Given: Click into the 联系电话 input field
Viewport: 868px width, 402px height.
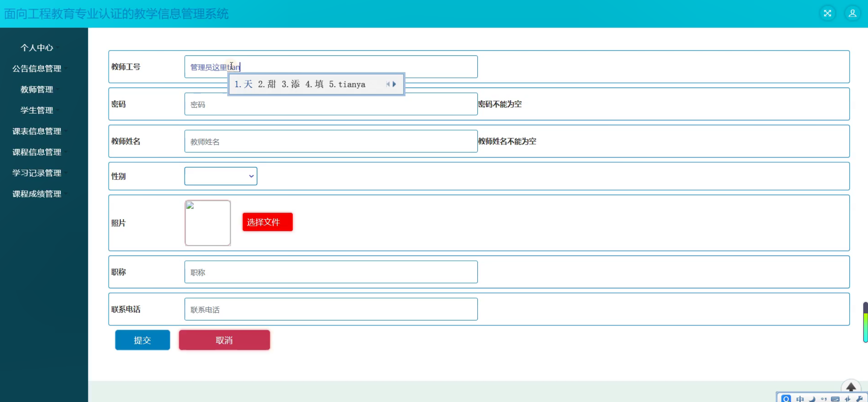Looking at the screenshot, I should pos(331,310).
